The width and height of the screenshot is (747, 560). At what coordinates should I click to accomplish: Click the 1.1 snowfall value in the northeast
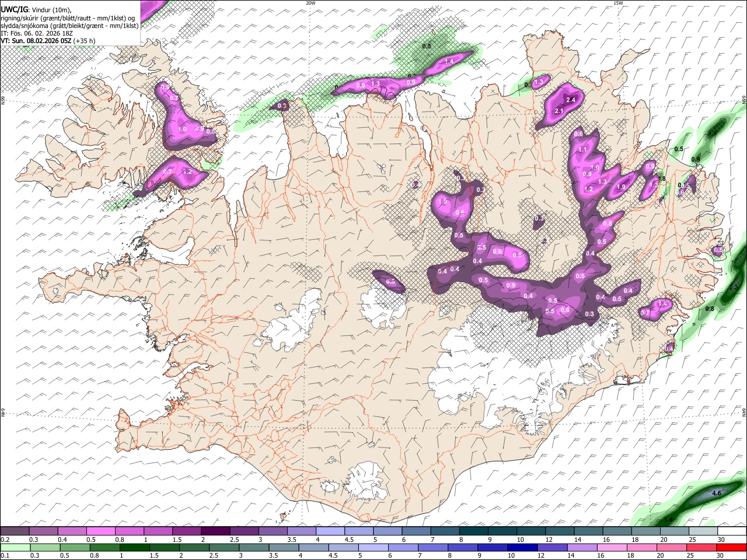(582, 150)
